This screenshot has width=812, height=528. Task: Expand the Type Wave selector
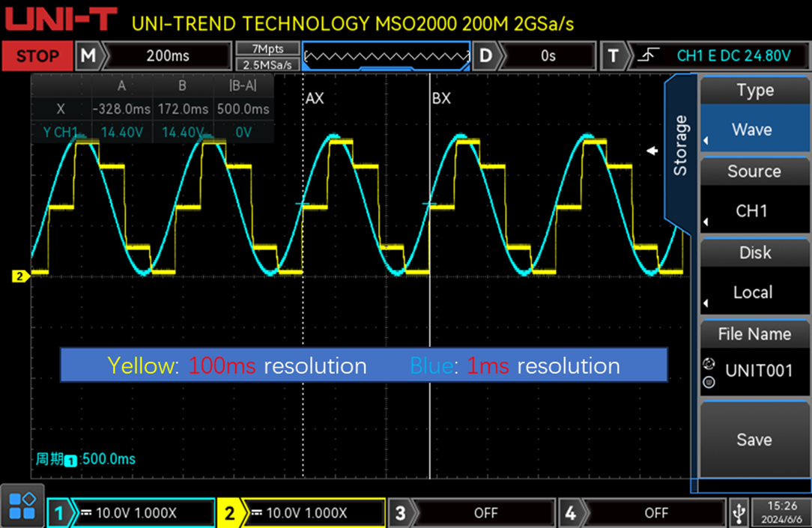click(x=754, y=129)
